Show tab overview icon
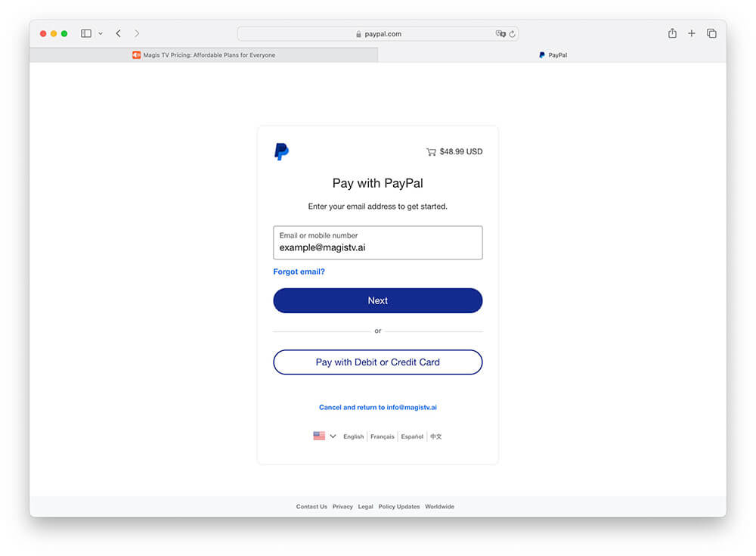This screenshot has height=556, width=756. pyautogui.click(x=711, y=33)
